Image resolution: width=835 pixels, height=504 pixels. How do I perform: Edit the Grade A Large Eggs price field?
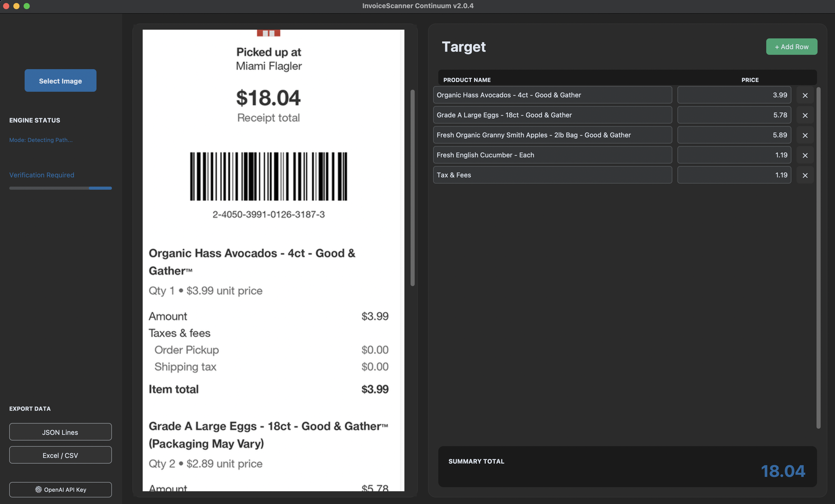click(734, 115)
